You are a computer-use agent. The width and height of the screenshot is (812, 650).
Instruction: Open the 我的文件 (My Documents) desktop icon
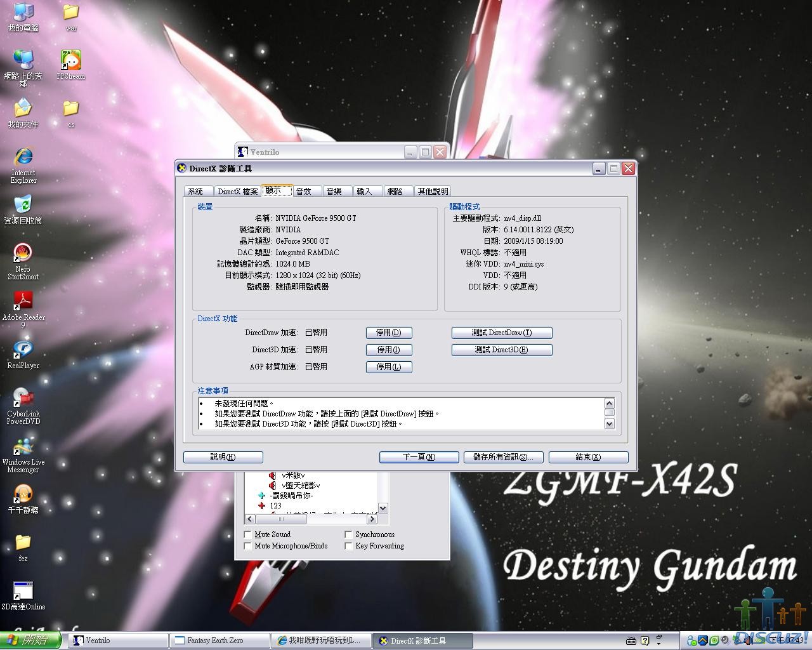coord(23,114)
